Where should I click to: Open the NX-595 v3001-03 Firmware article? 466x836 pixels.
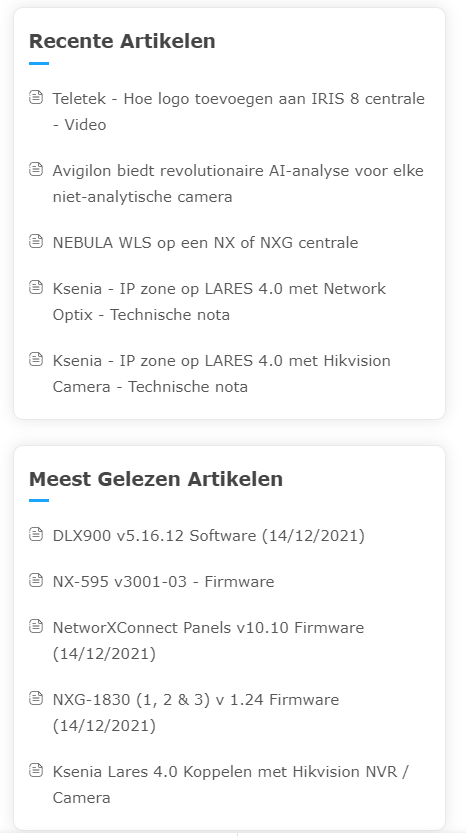click(x=163, y=582)
